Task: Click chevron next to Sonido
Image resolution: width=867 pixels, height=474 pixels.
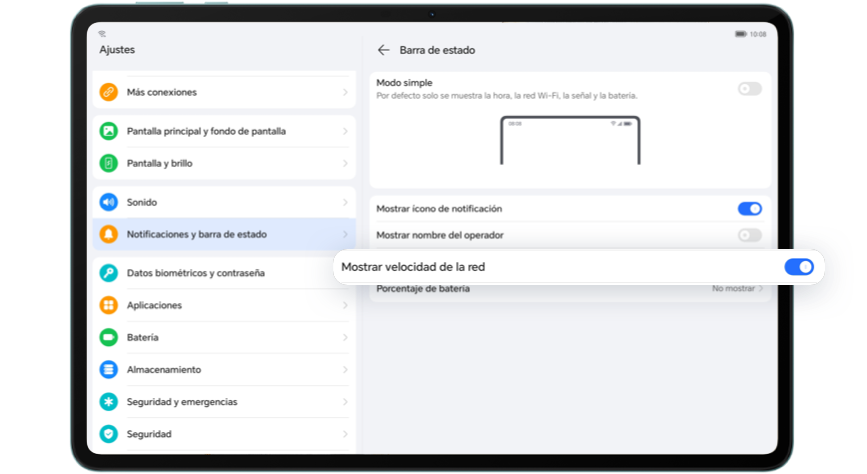Action: [x=345, y=202]
